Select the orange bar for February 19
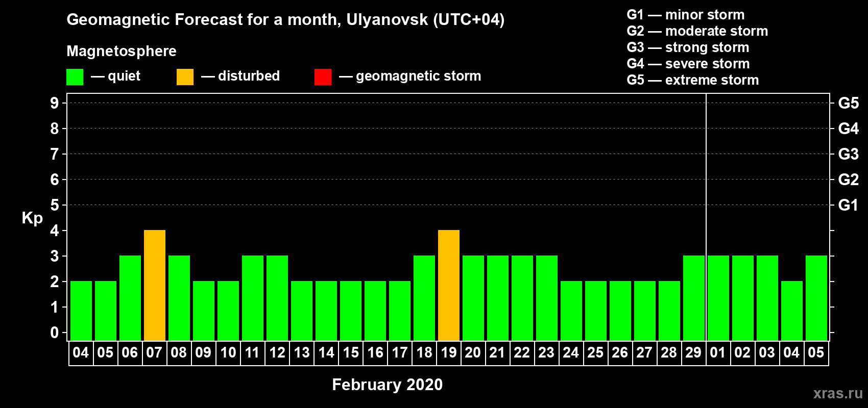The image size is (868, 408). pyautogui.click(x=449, y=285)
